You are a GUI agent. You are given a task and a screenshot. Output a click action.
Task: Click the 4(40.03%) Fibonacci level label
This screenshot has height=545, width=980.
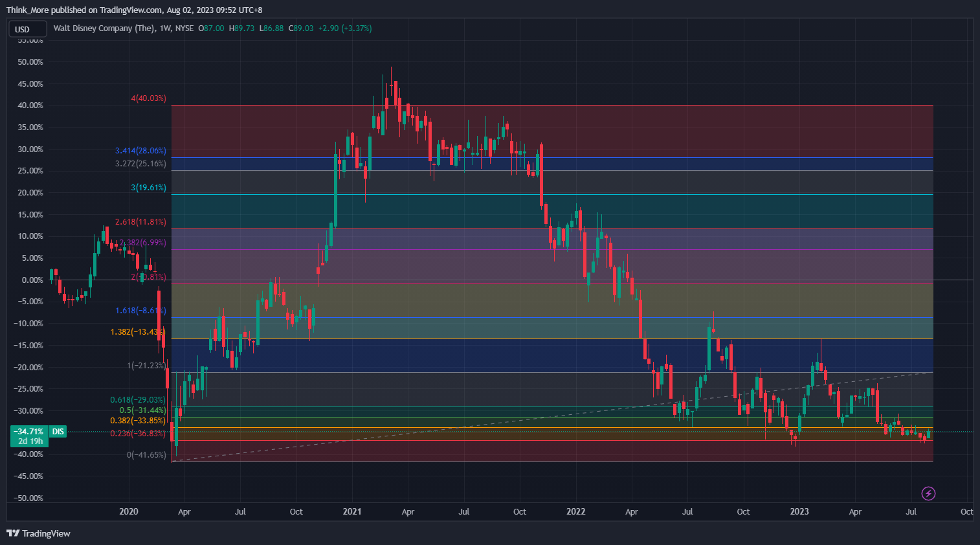[149, 98]
